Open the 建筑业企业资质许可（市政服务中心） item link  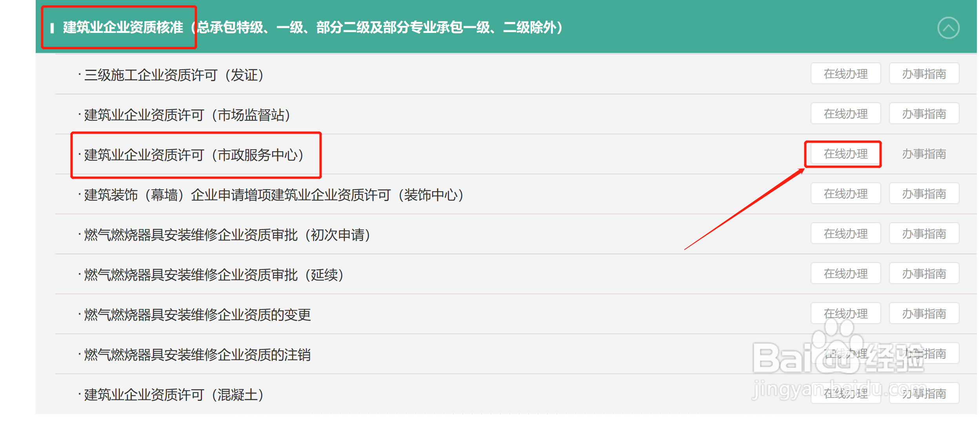194,155
